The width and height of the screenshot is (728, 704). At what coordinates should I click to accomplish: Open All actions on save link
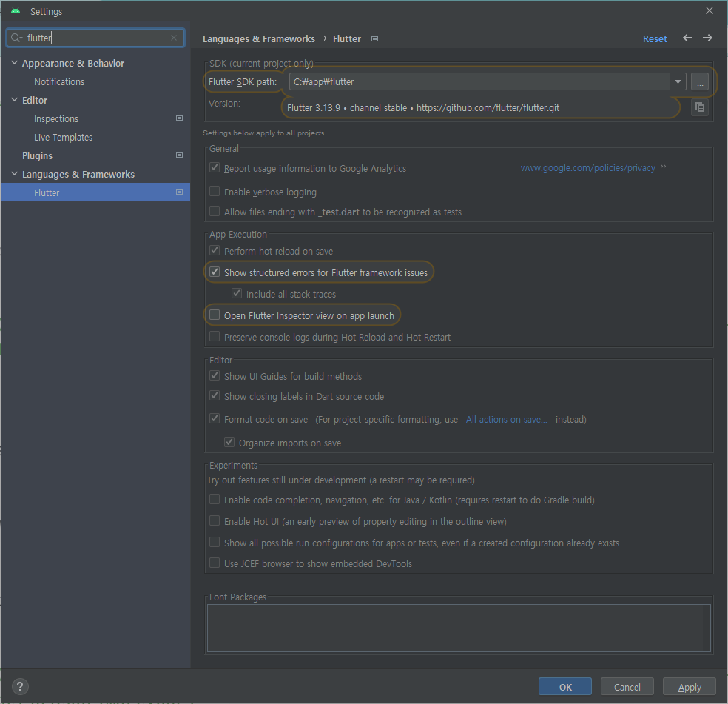point(507,419)
